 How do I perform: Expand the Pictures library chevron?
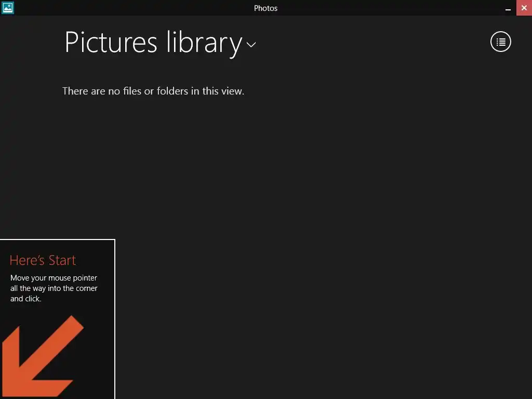251,45
